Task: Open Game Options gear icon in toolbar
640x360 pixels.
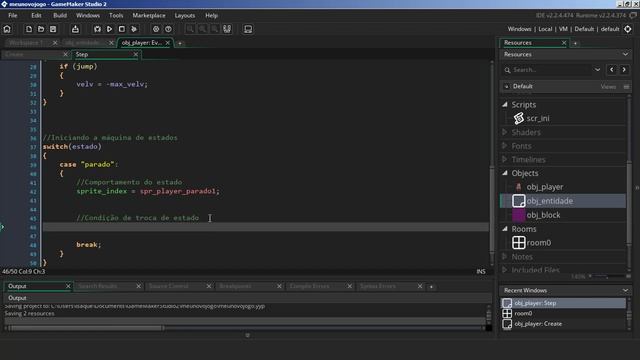Action: click(x=156, y=29)
